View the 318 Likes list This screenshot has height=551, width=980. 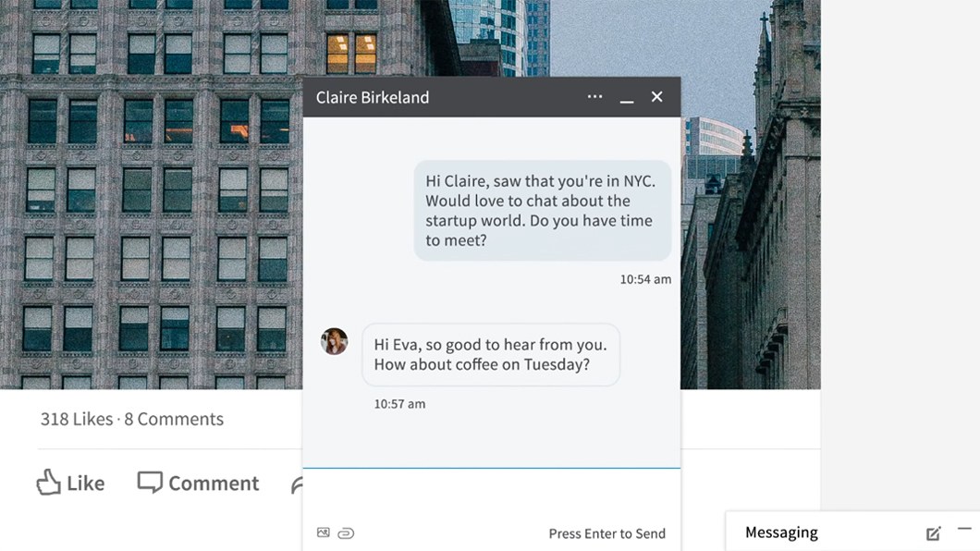pos(76,419)
